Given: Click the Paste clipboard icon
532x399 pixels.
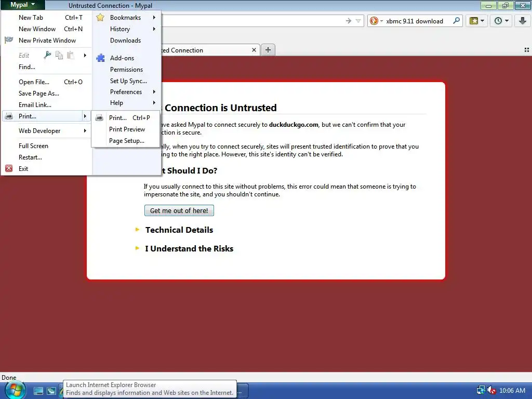Looking at the screenshot, I should pyautogui.click(x=71, y=55).
